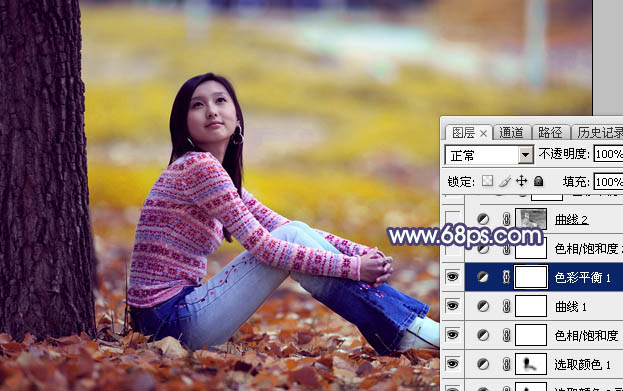Click mask link icon of 曲线 2 layer
The height and width of the screenshot is (391, 623).
(506, 219)
